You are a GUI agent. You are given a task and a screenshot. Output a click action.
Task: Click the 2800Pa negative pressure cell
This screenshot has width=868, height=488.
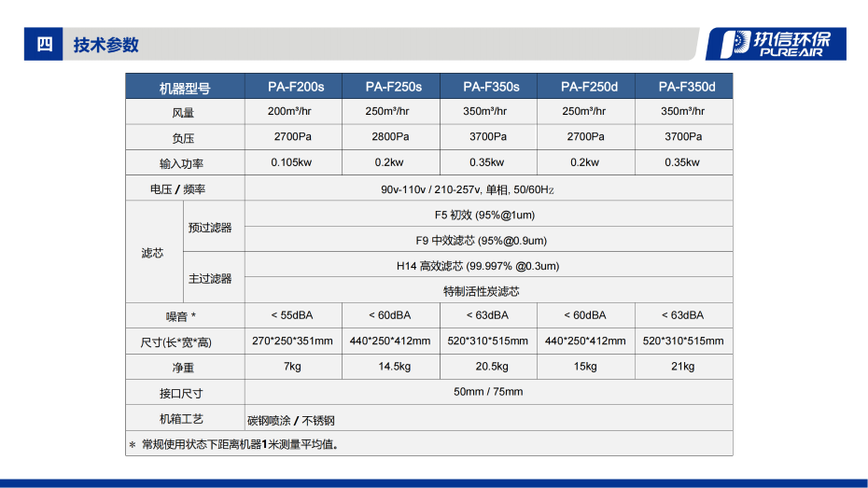391,136
